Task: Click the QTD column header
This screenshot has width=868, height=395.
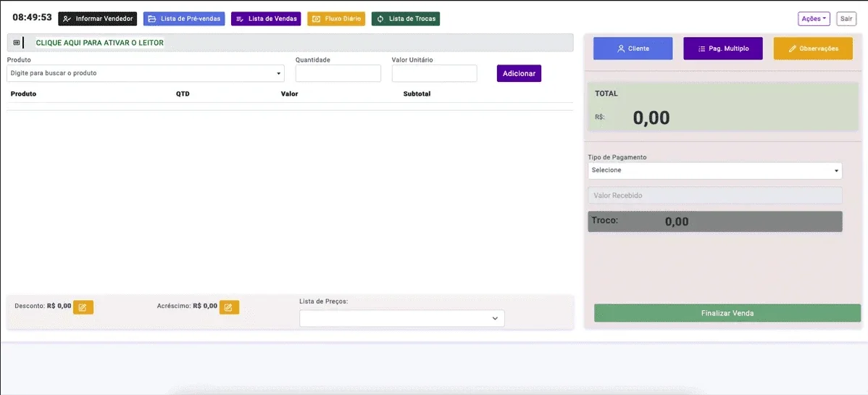Action: [x=183, y=94]
